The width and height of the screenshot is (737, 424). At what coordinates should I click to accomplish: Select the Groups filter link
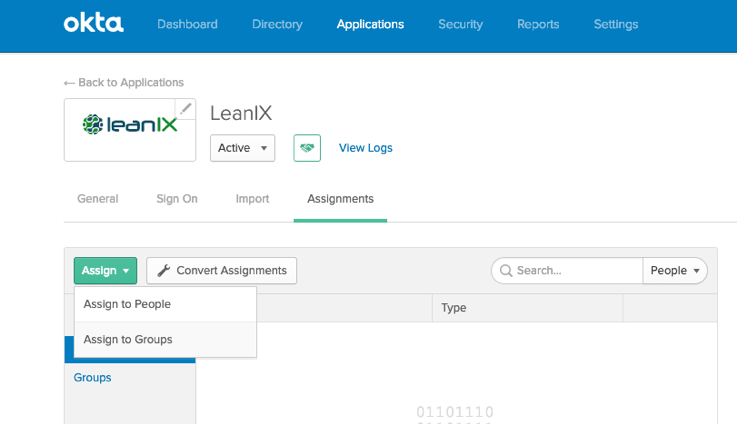click(93, 377)
